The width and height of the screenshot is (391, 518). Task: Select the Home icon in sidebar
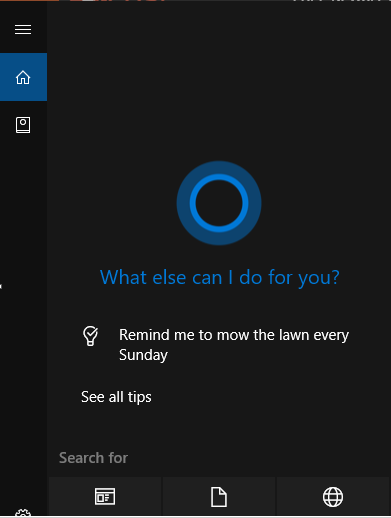[x=23, y=77]
